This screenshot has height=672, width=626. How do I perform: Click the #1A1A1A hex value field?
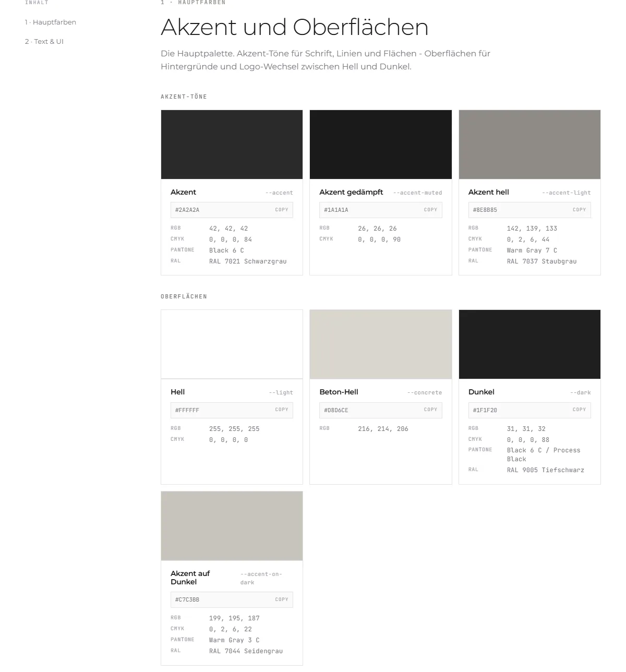381,210
